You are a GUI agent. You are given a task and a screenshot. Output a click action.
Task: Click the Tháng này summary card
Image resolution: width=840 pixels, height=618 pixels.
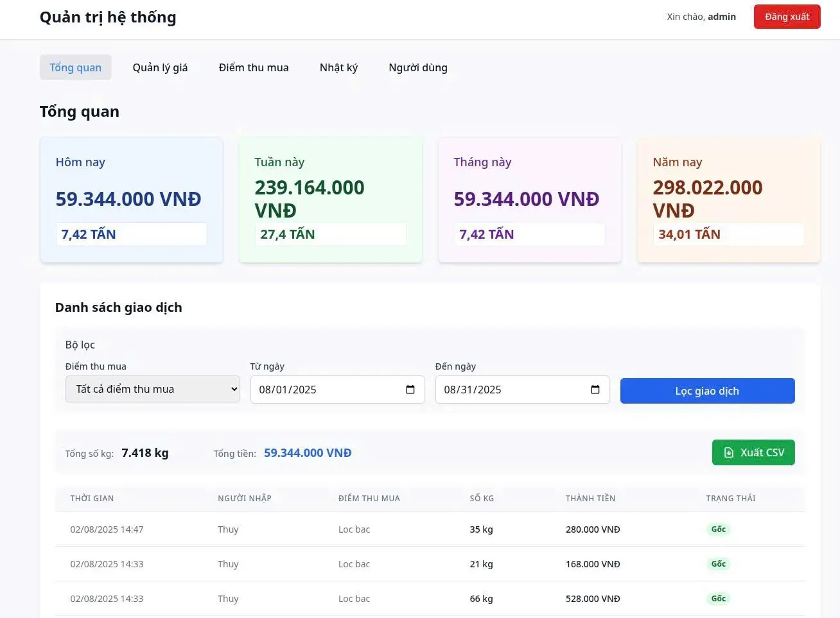coord(530,200)
